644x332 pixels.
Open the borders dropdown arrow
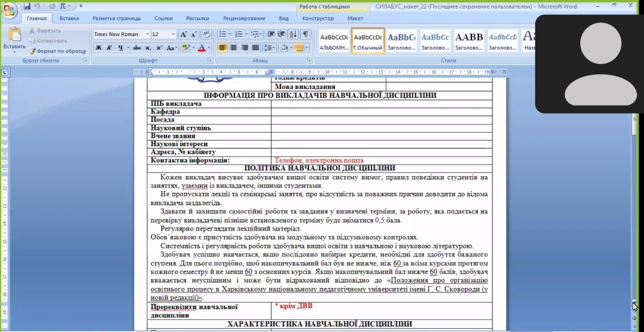click(307, 48)
